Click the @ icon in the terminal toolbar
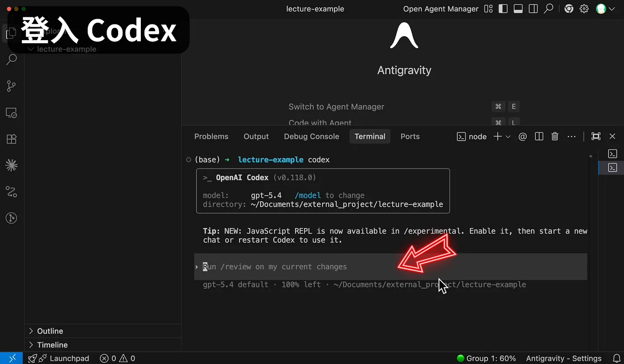 tap(523, 137)
